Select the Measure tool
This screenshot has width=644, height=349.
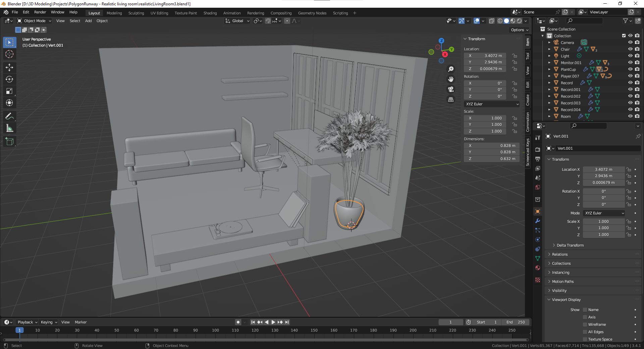(9, 129)
